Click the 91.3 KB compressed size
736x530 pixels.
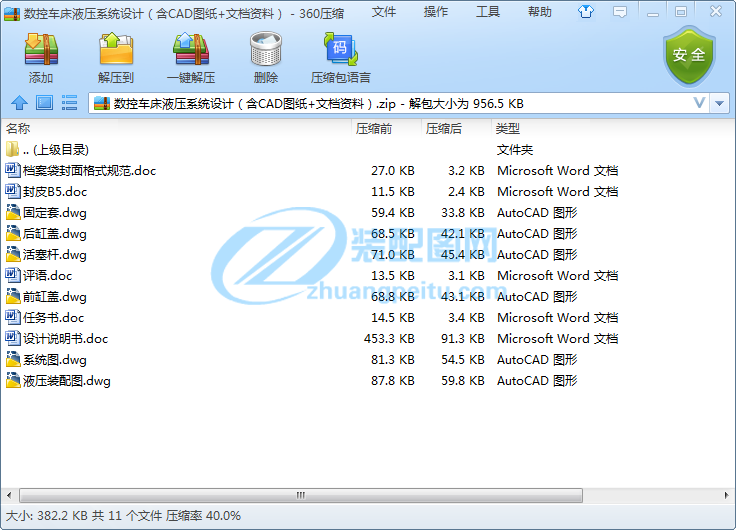pos(462,338)
